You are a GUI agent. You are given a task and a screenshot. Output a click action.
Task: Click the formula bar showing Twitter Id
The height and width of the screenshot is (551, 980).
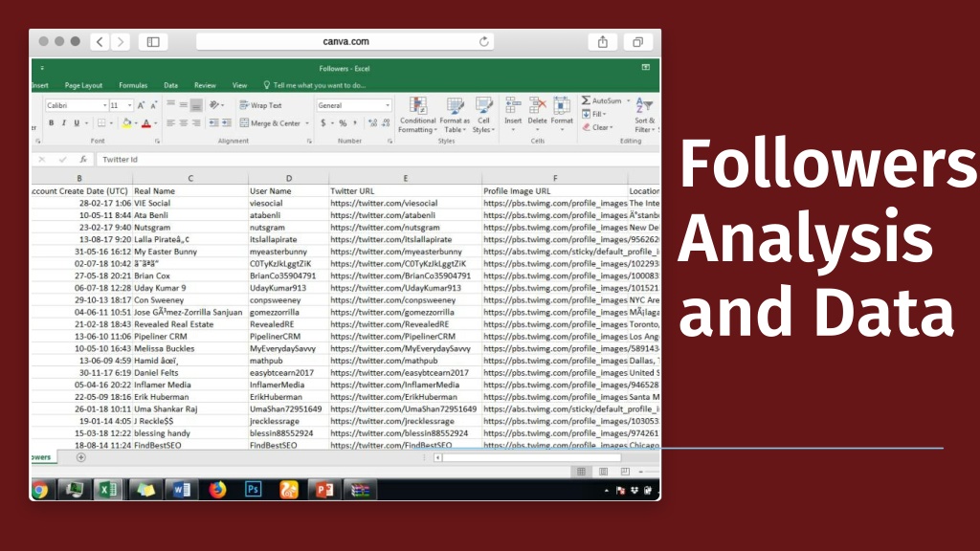click(377, 160)
